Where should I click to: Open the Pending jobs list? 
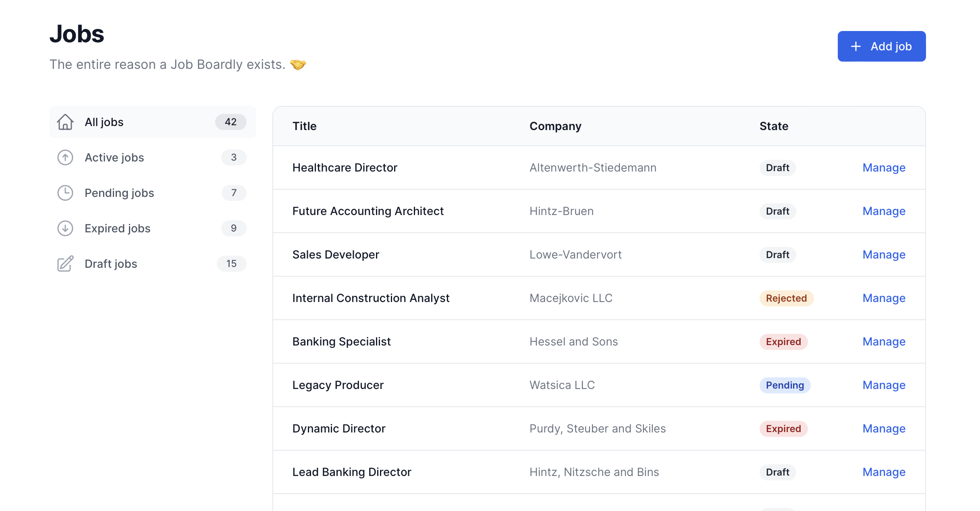coord(119,193)
